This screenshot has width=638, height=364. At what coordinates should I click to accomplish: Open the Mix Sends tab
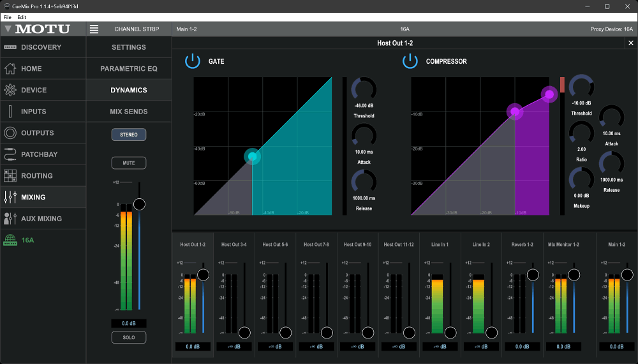point(129,112)
